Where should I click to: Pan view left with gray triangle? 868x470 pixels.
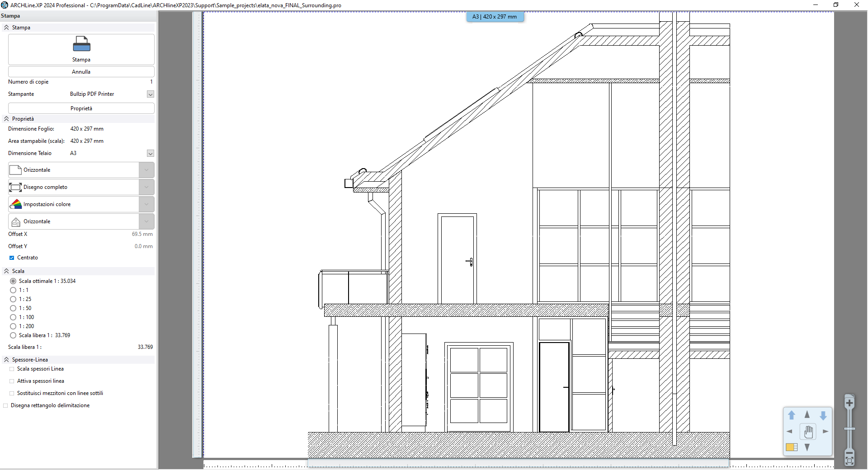pos(789,432)
